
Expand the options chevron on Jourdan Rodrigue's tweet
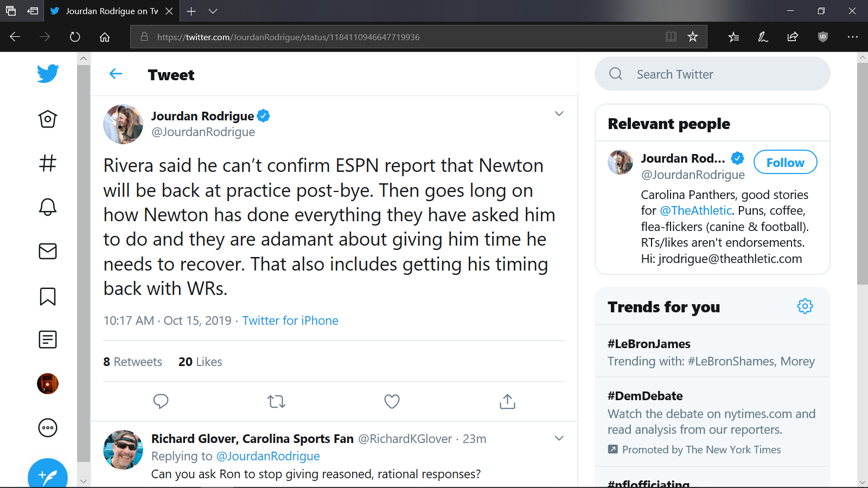tap(559, 113)
